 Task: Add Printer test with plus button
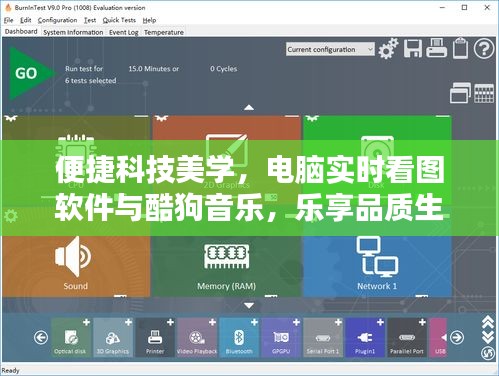tap(170, 322)
